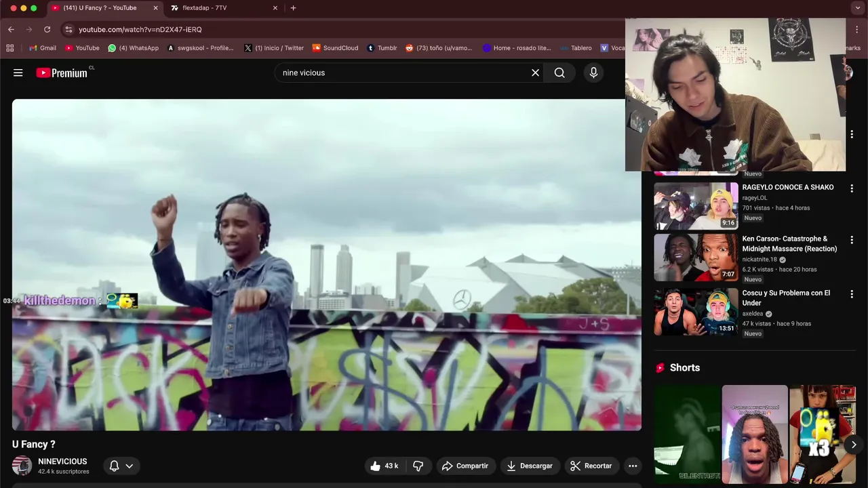Open toño Reddit bookmark
The height and width of the screenshot is (488, 868).
439,48
